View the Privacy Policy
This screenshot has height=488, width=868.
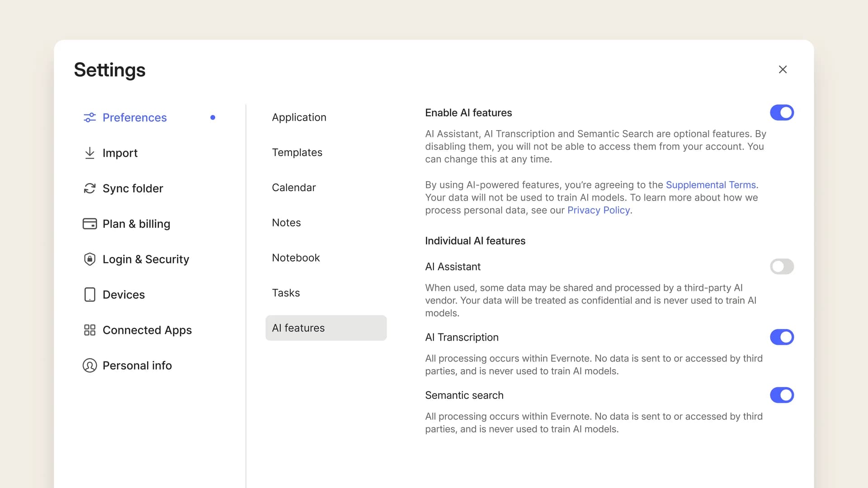click(598, 210)
